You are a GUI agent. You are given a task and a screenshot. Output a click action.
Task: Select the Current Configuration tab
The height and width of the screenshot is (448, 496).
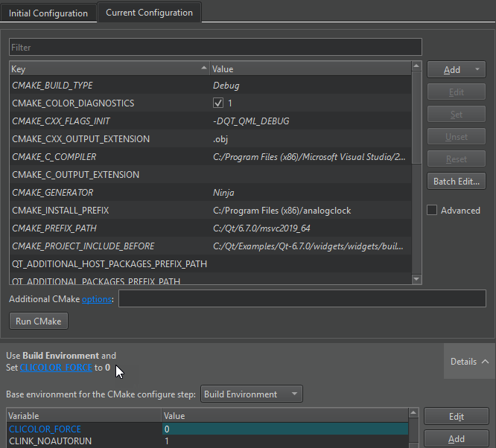point(150,13)
